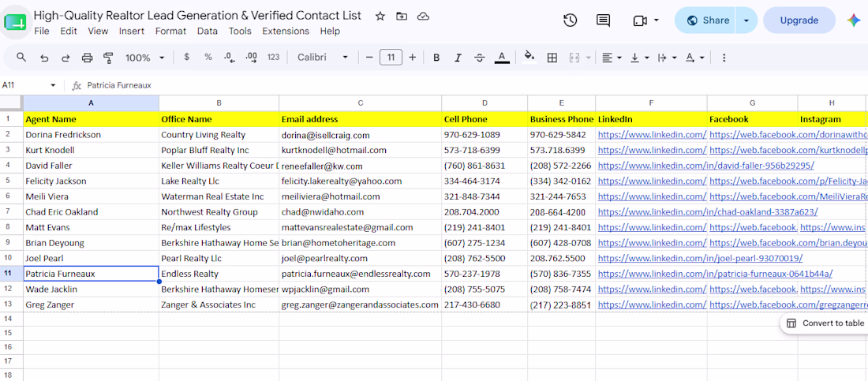
Task: Open David Faller's LinkedIn link
Action: point(705,166)
